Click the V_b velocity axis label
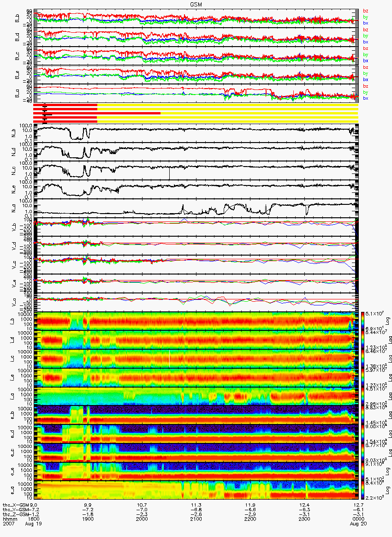This screenshot has width=392, height=537. coord(14,227)
